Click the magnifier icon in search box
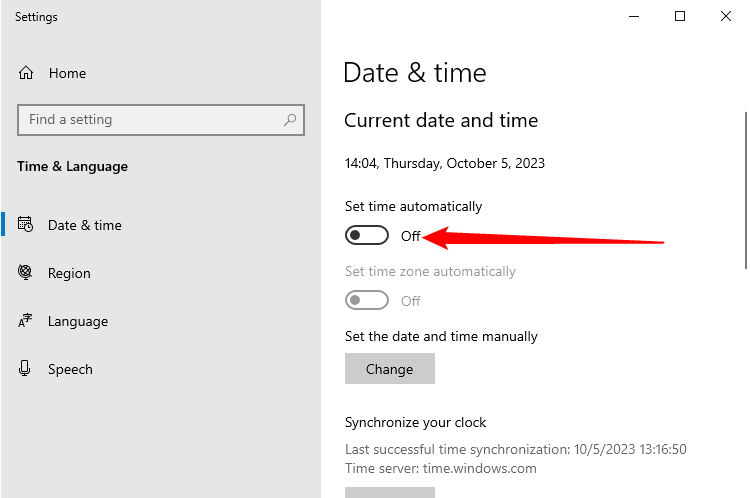This screenshot has width=750, height=498. [291, 120]
